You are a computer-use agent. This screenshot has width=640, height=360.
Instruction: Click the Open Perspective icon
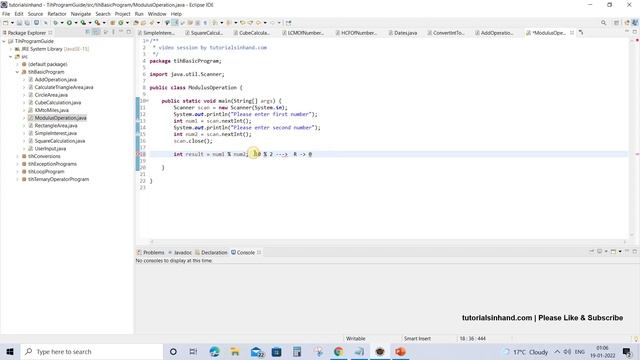[x=617, y=22]
